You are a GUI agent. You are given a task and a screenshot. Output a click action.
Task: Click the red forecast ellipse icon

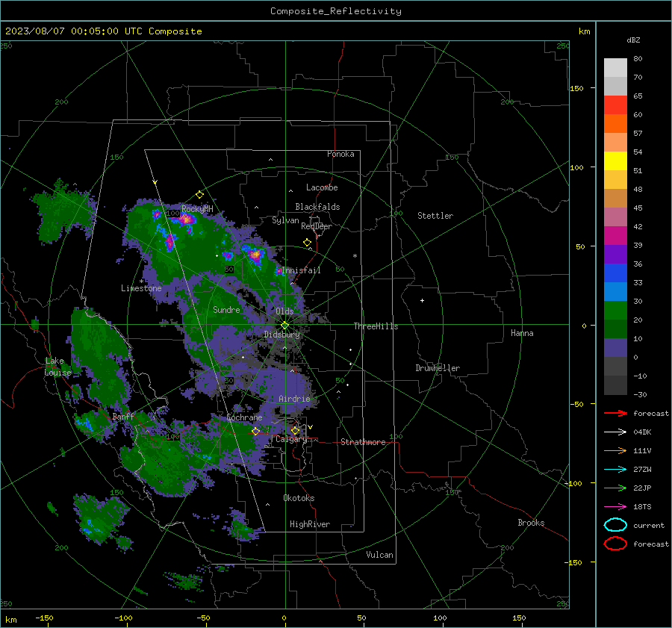point(615,544)
